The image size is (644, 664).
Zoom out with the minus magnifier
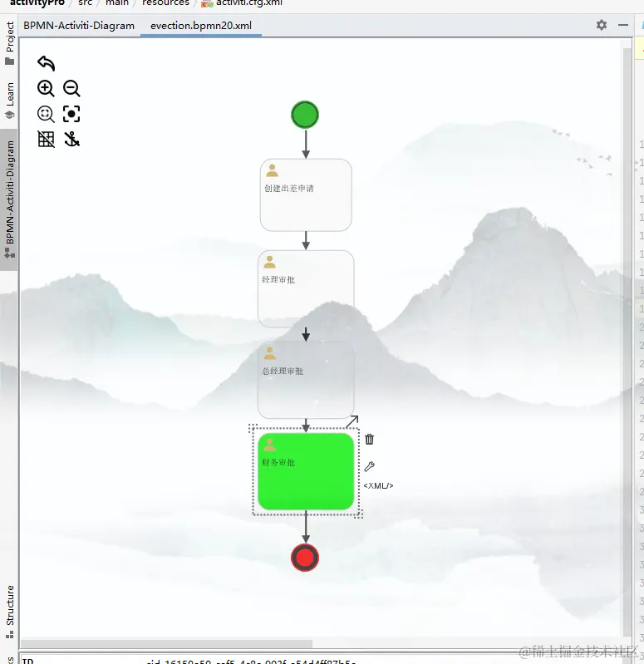(71, 88)
